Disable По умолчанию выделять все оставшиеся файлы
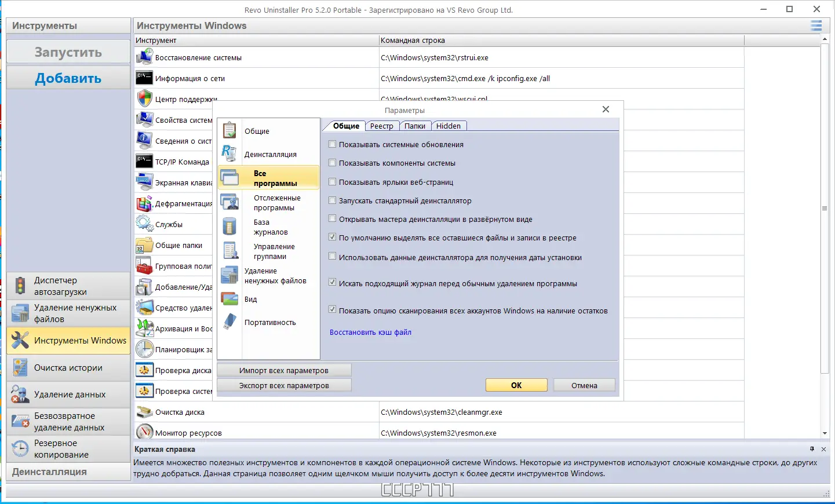 332,237
